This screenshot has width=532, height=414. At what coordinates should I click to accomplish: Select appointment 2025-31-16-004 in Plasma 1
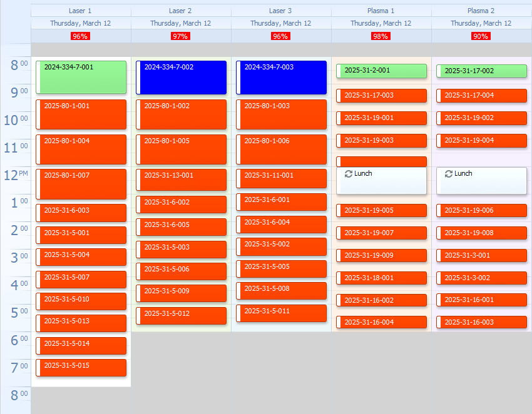click(x=382, y=323)
